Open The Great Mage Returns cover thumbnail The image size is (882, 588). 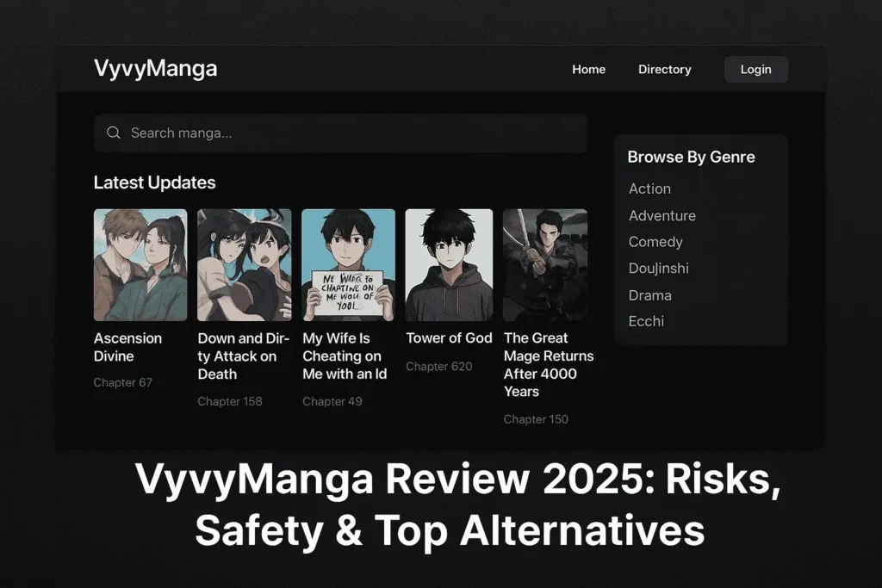[x=545, y=264]
